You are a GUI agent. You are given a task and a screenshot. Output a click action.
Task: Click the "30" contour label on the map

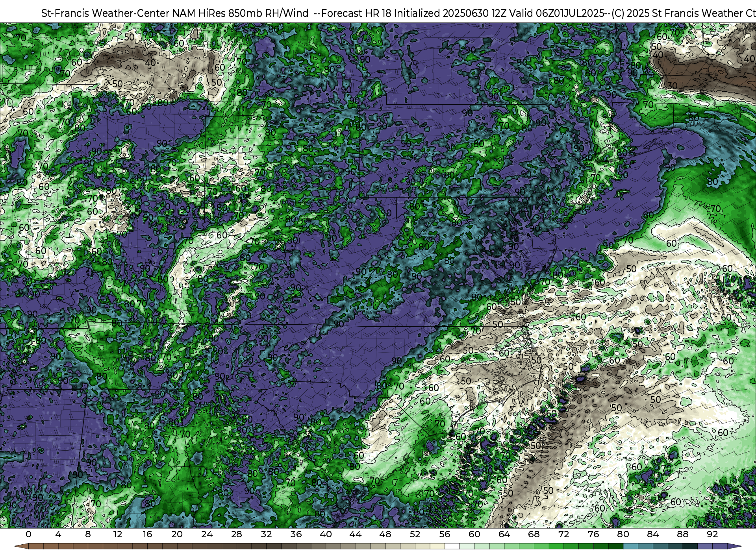coord(673,86)
